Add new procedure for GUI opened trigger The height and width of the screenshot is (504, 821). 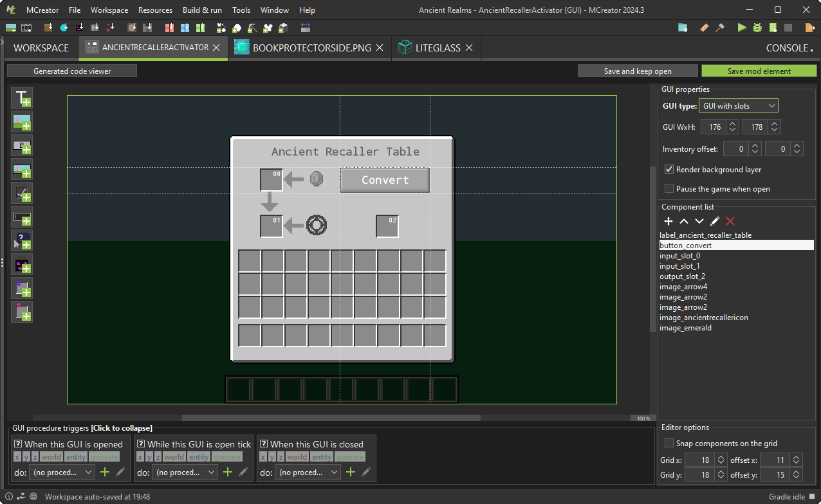click(105, 472)
